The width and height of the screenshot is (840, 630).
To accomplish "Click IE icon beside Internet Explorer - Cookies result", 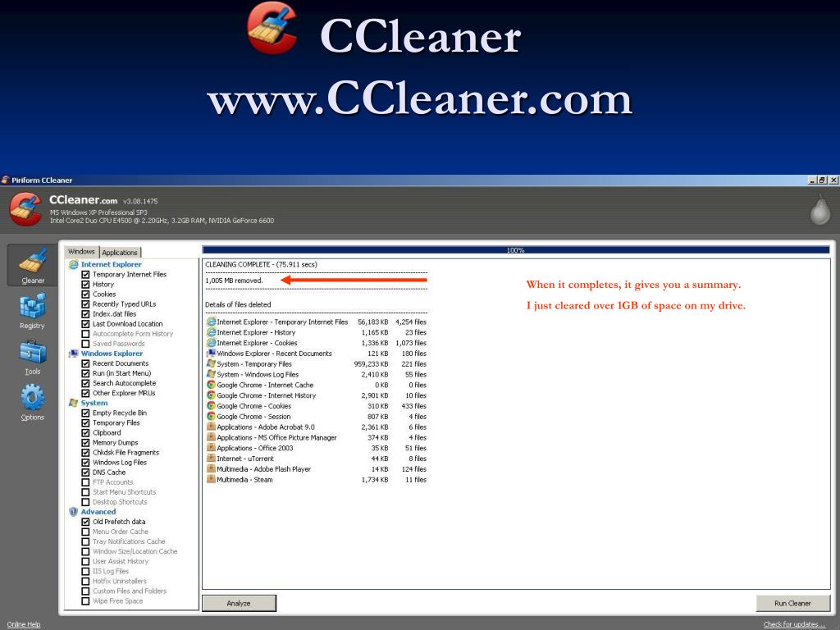I will (x=211, y=343).
